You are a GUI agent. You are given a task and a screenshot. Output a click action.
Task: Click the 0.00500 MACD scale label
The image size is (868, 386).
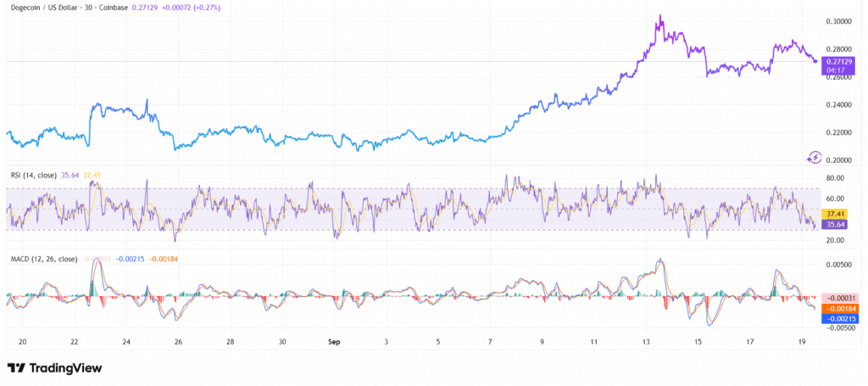839,266
